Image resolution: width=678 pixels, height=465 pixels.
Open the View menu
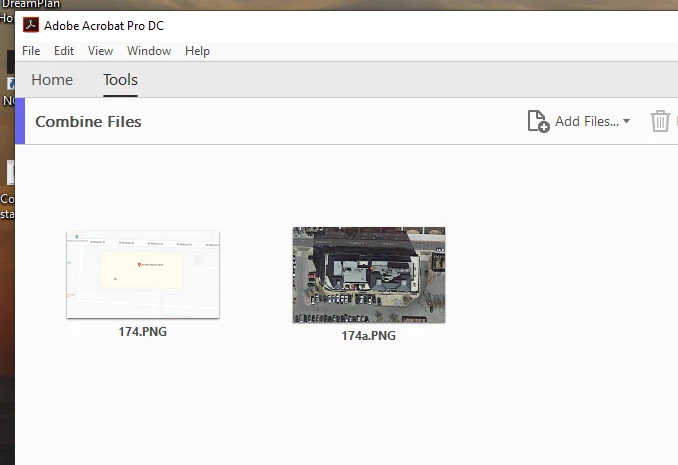pos(100,51)
